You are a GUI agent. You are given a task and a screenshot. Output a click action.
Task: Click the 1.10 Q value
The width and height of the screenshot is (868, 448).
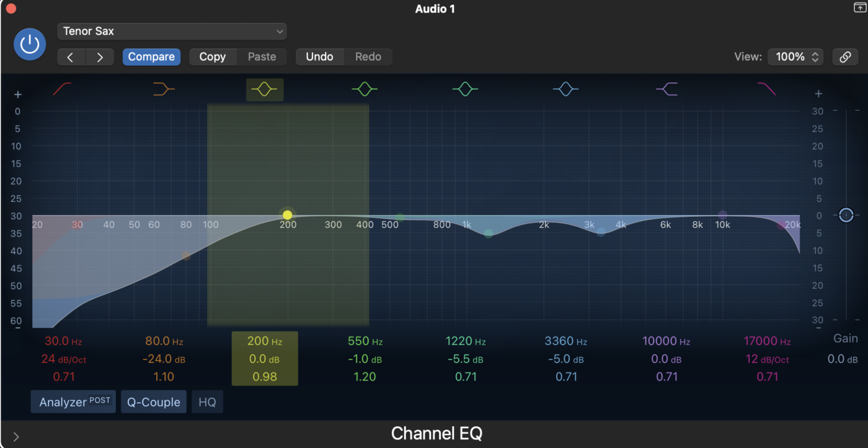tap(164, 377)
